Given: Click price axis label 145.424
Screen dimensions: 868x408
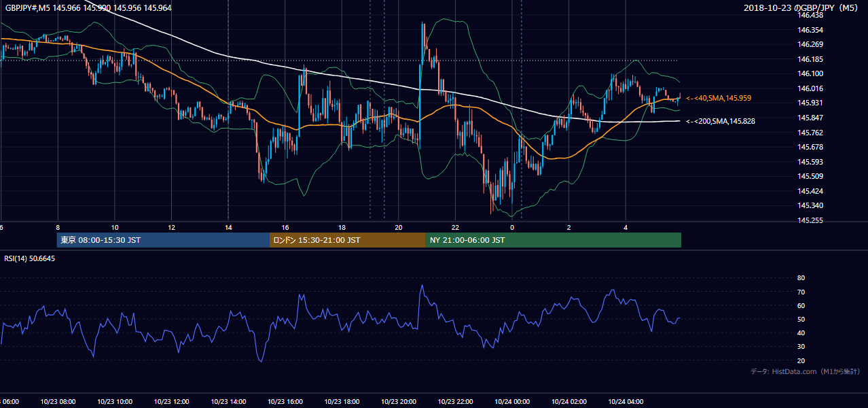Looking at the screenshot, I should tap(811, 191).
